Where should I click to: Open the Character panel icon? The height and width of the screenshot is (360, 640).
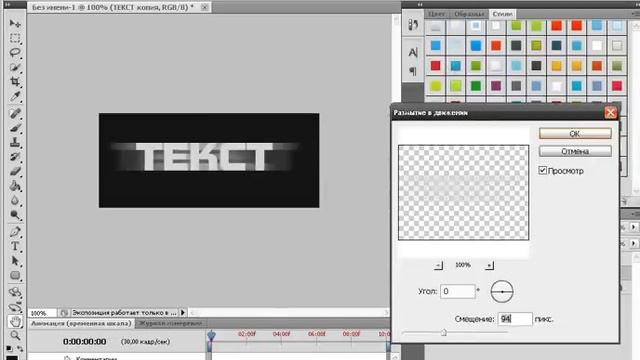(x=413, y=52)
